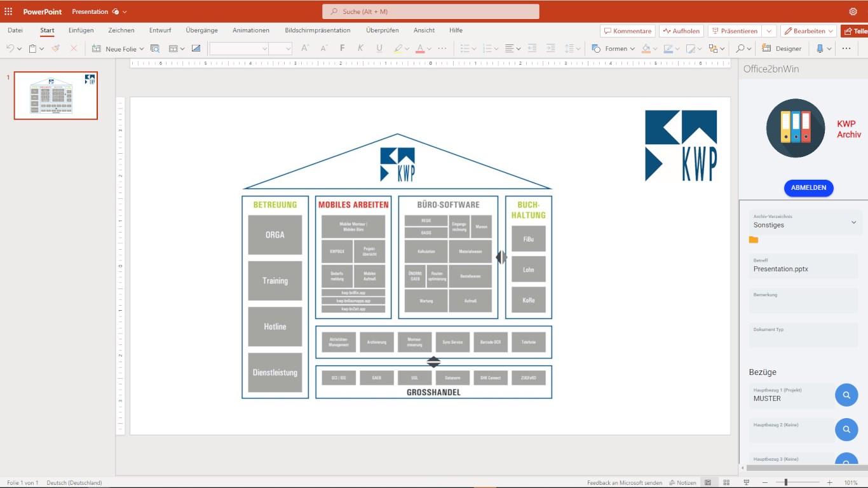Click the blue ABMELDEN button

[x=809, y=187]
